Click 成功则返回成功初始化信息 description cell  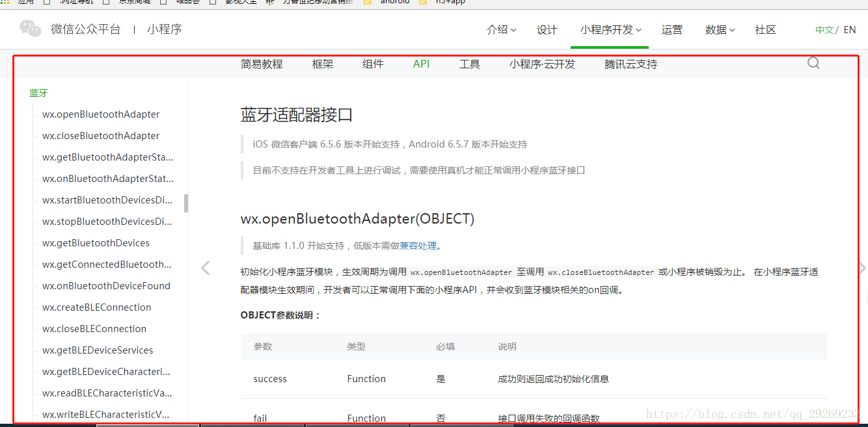point(553,379)
